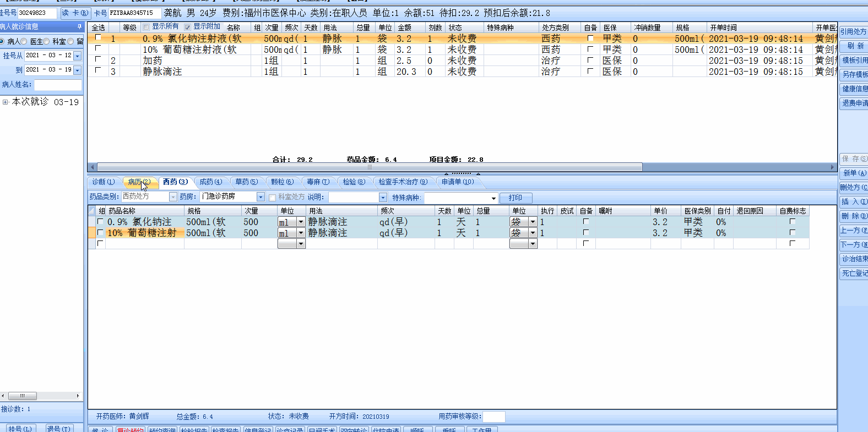The height and width of the screenshot is (432, 868).
Task: Pin the 病人就诊信息 panel
Action: (x=79, y=26)
